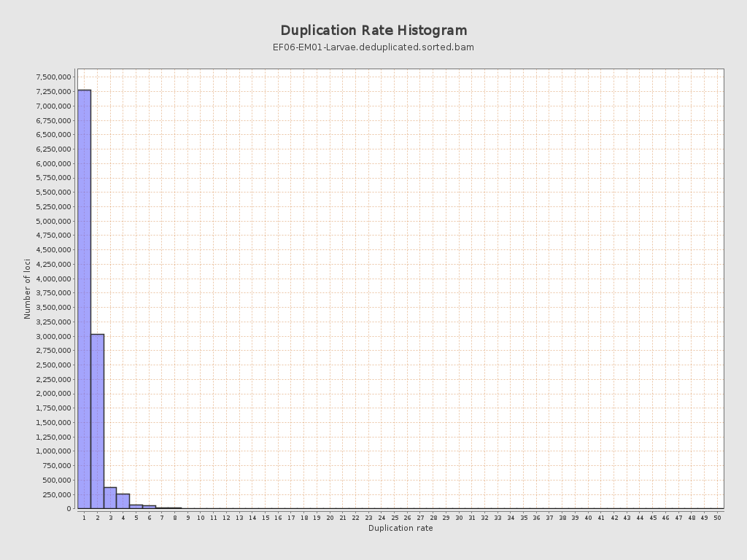The width and height of the screenshot is (747, 560).
Task: Click the 6,500,000 y-axis tick label
Action: click(x=53, y=135)
